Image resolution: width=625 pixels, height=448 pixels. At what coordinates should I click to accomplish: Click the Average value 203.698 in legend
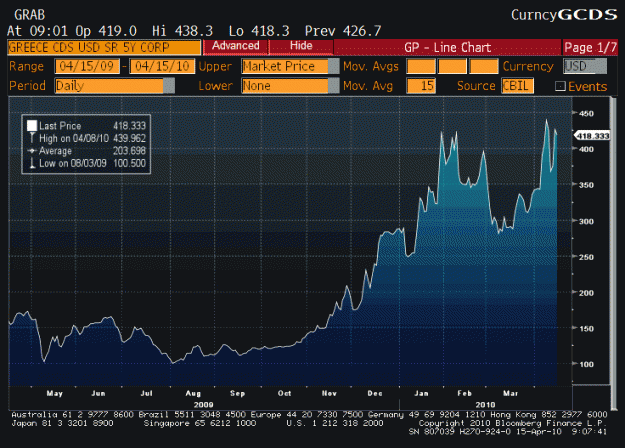(130, 151)
